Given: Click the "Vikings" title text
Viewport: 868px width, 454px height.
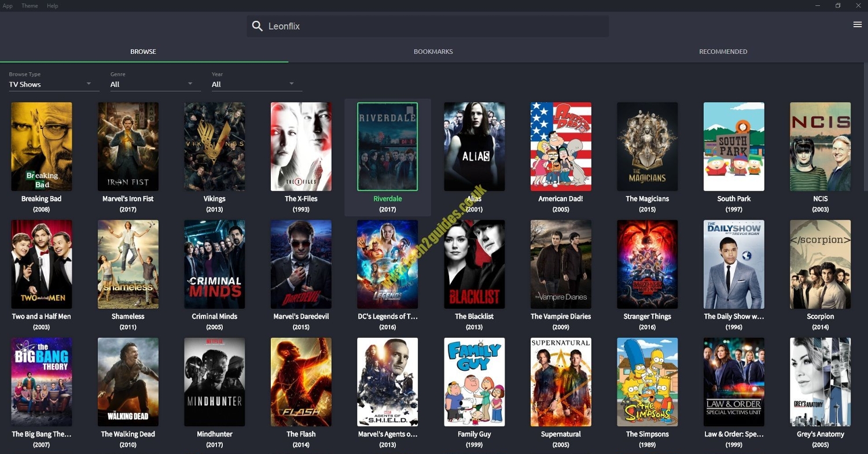Looking at the screenshot, I should [x=215, y=199].
